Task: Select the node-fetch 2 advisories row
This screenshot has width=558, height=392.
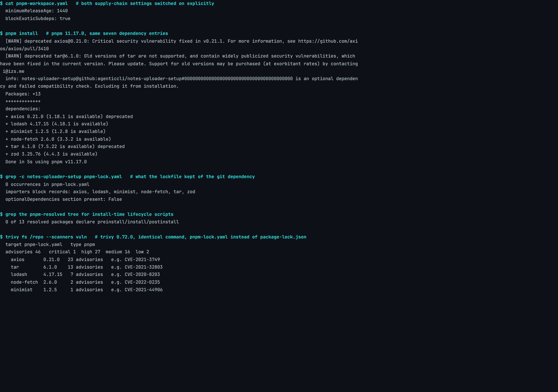Action: tap(85, 282)
